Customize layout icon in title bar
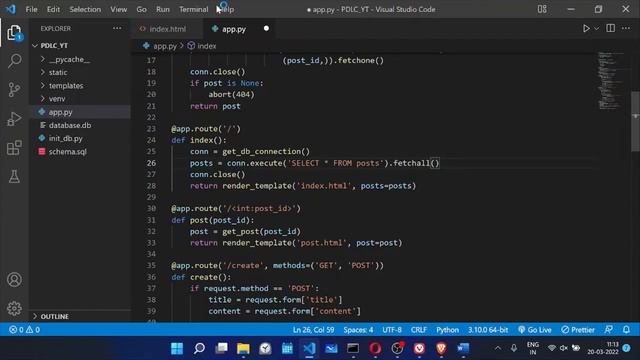 pyautogui.click(x=542, y=9)
